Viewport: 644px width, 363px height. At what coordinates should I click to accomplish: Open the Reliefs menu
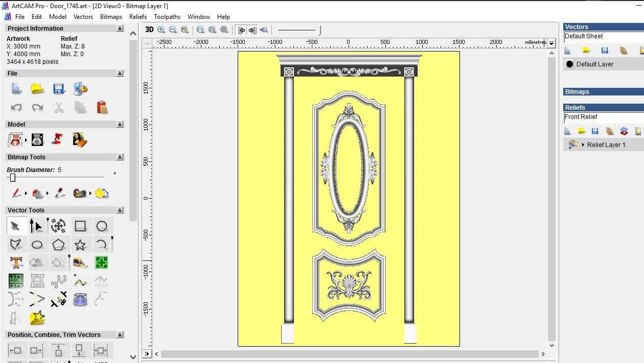point(138,17)
